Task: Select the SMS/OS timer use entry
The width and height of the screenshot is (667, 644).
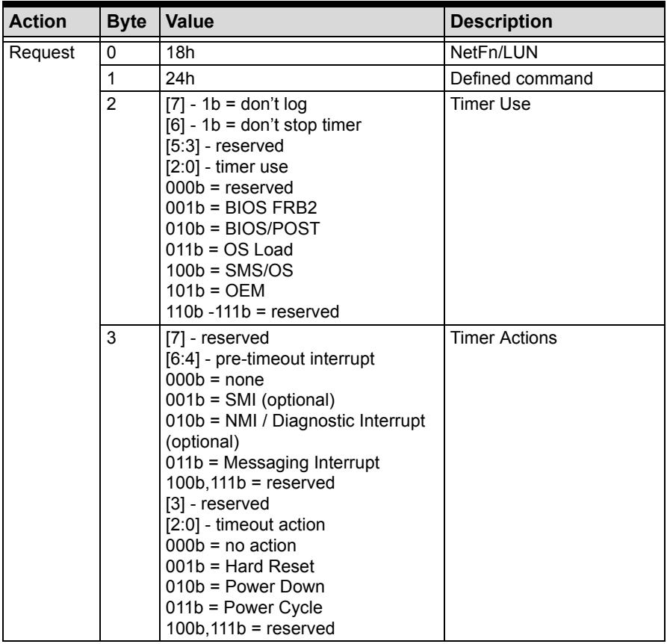Action: (229, 270)
